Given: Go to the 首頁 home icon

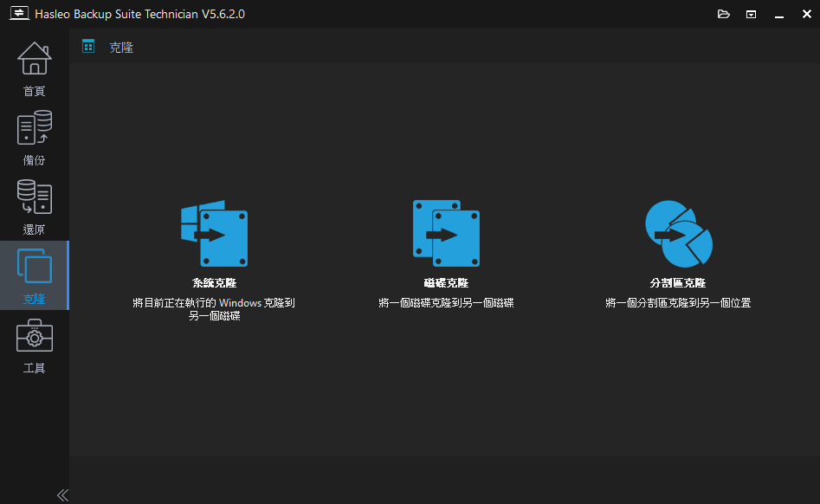Looking at the screenshot, I should 34,61.
